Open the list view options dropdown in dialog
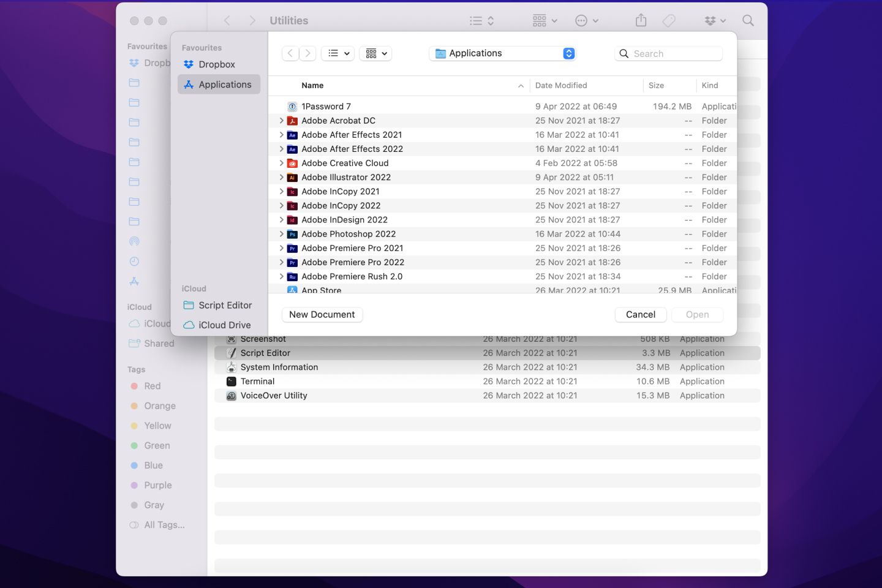 338,53
